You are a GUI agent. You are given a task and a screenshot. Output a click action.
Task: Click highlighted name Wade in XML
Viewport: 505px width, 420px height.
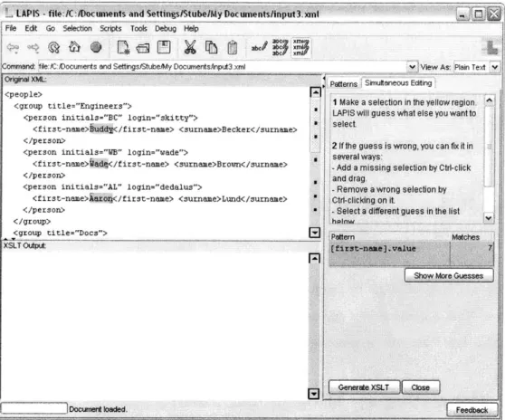(99, 164)
